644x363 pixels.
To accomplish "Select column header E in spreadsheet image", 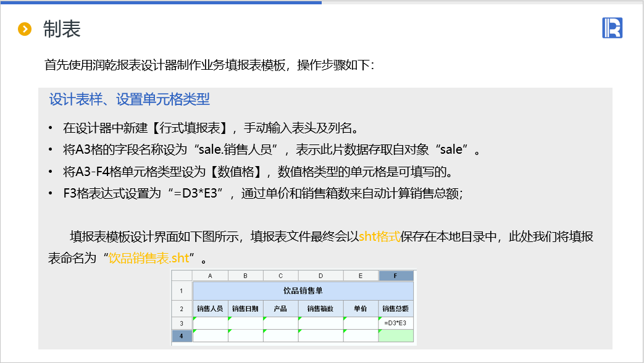I will click(361, 275).
